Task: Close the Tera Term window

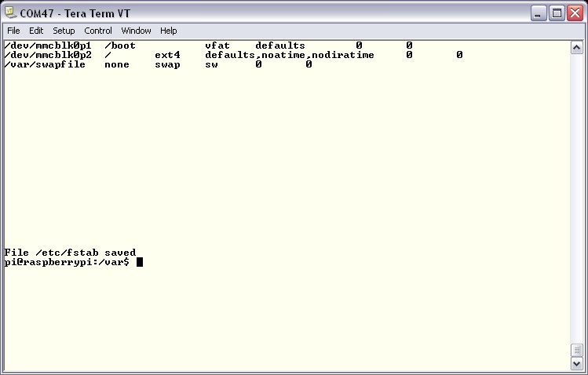Action: point(575,13)
